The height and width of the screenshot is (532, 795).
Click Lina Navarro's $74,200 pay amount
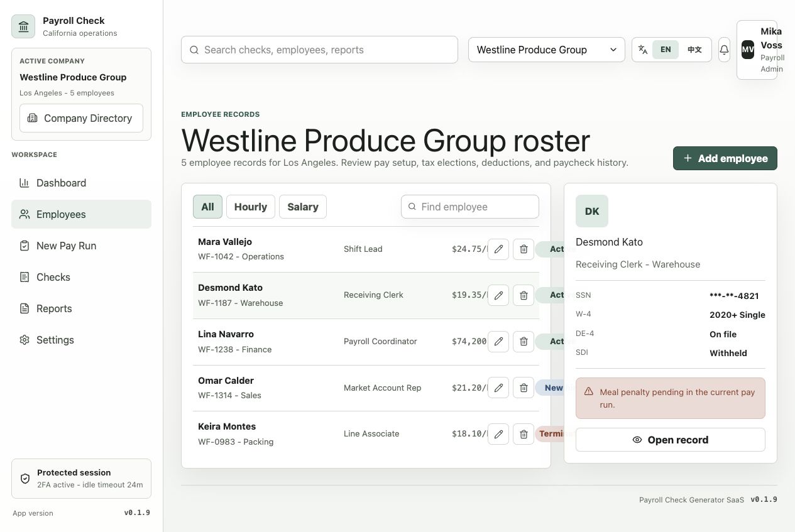tap(469, 342)
